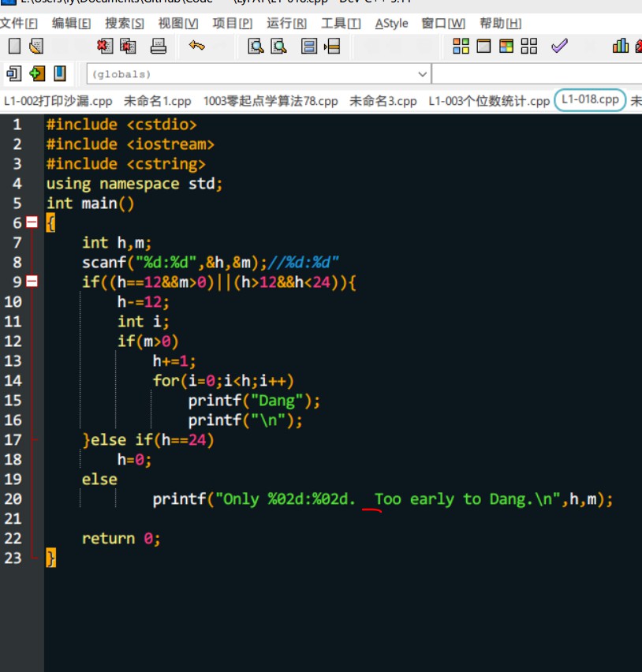Toggle the bookmark icon in second toolbar
This screenshot has height=672, width=642.
[x=60, y=73]
